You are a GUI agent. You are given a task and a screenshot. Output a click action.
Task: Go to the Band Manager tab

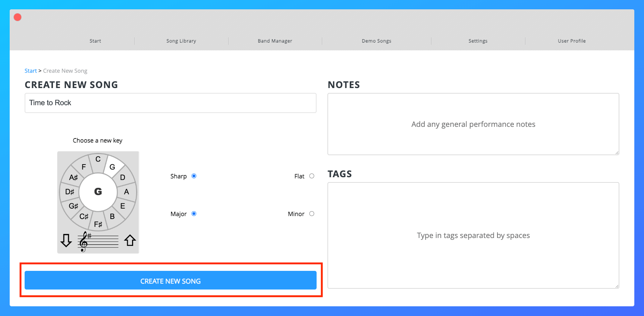275,41
